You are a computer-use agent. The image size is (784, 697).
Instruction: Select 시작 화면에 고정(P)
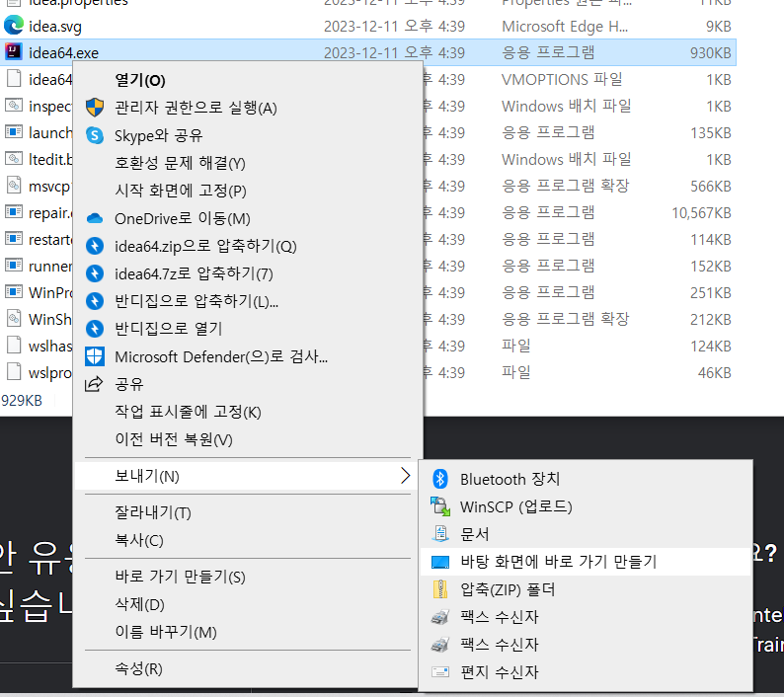181,191
